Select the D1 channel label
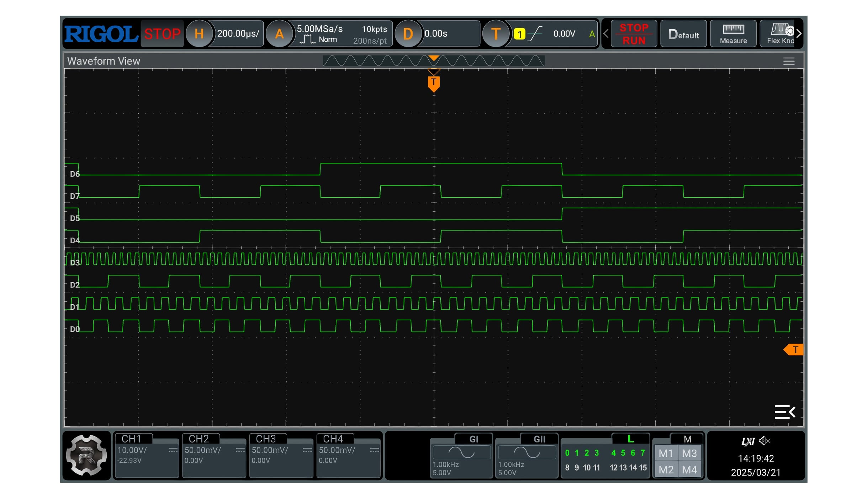868x498 pixels. pos(75,307)
